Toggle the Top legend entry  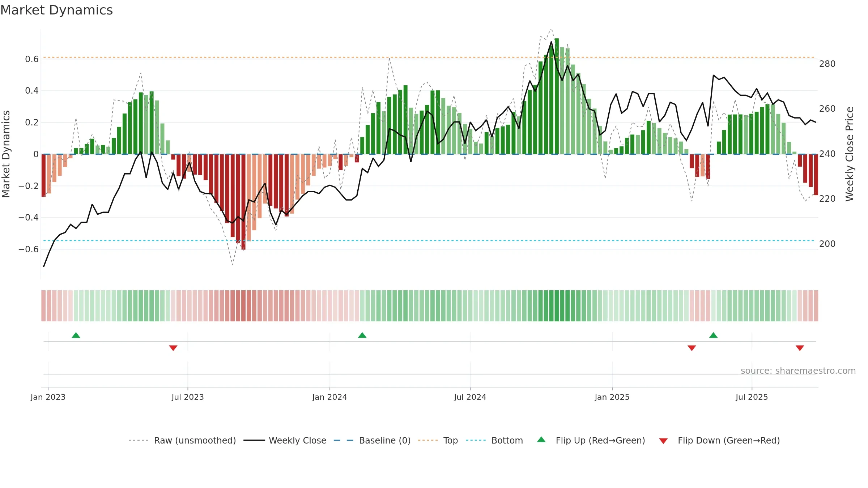click(x=438, y=440)
